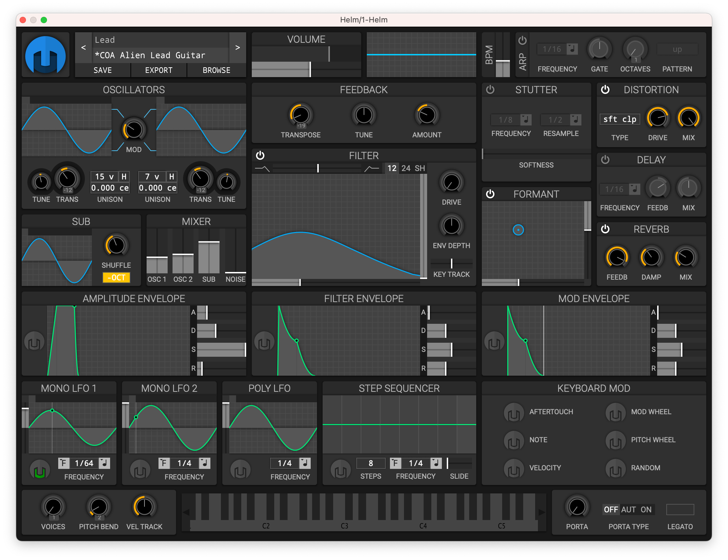Go to next patch with > arrow
The height and width of the screenshot is (560, 728).
click(237, 48)
